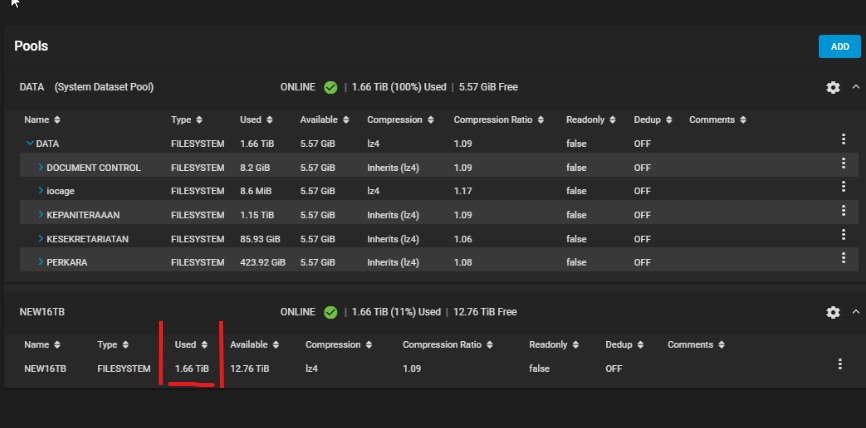Viewport: 866px width, 428px height.
Task: Open three-dot menu for KEPANITERAAAN dataset
Action: tap(843, 213)
